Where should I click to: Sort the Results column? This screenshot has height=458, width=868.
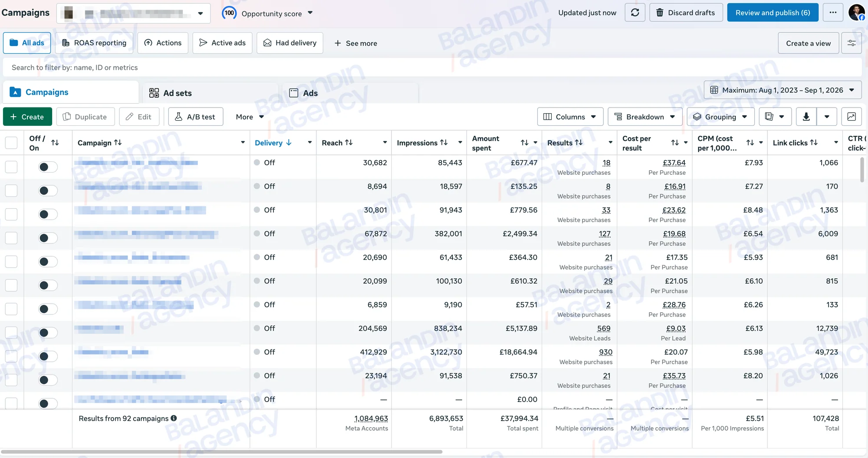[x=579, y=143]
